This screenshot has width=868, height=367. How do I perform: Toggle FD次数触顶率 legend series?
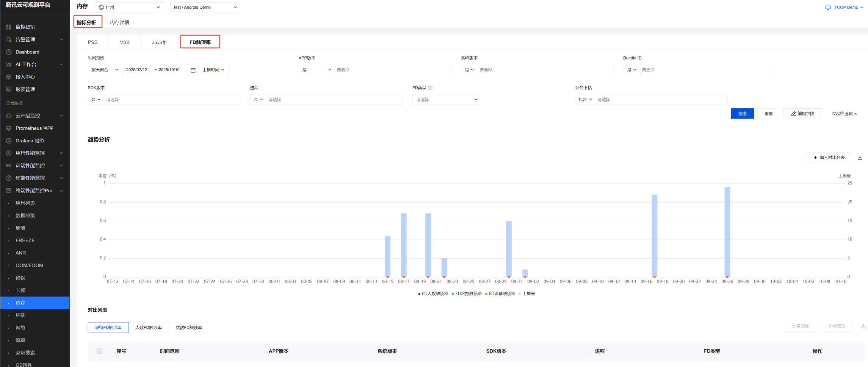point(467,294)
